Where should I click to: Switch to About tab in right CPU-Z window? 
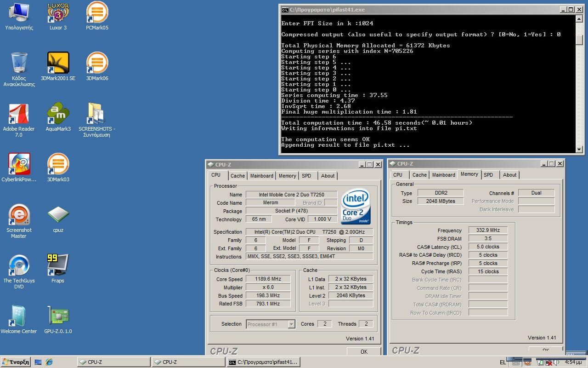coord(509,175)
